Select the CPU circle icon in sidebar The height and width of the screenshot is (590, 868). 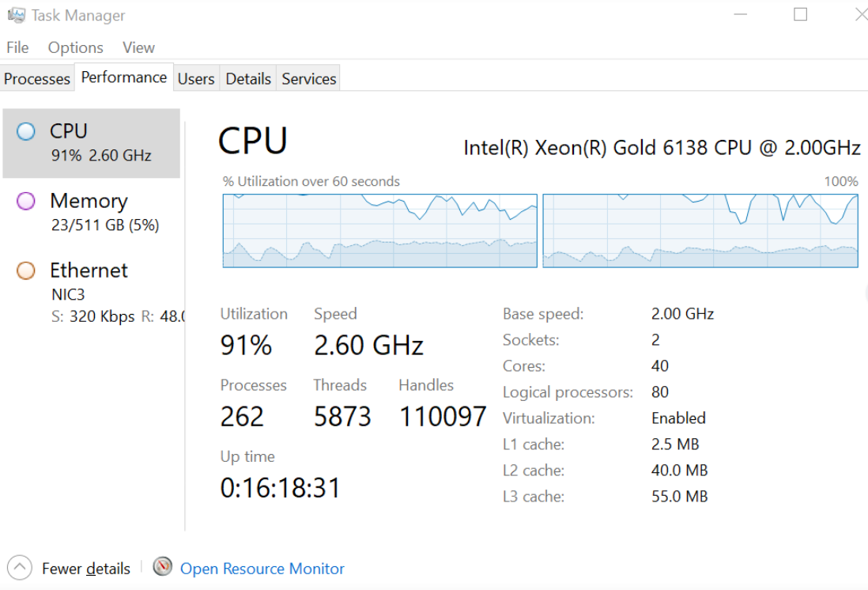coord(26,131)
